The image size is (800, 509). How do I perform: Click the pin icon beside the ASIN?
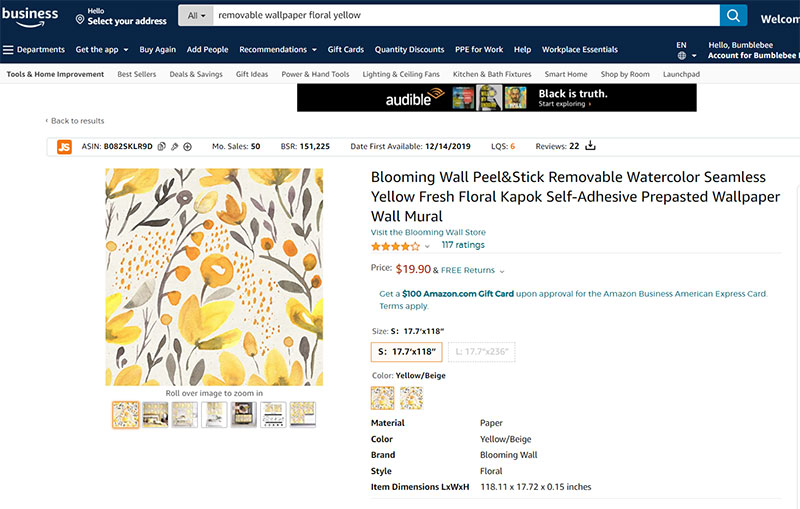[175, 146]
